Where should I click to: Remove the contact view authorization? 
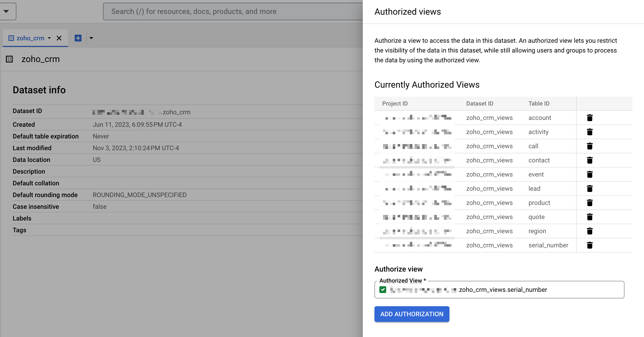[590, 160]
